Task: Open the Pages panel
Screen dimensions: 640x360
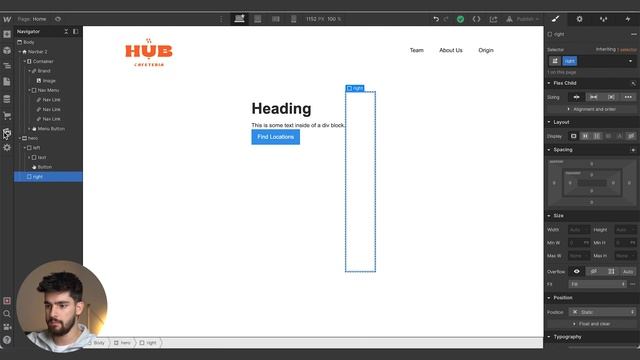Action: point(7,82)
